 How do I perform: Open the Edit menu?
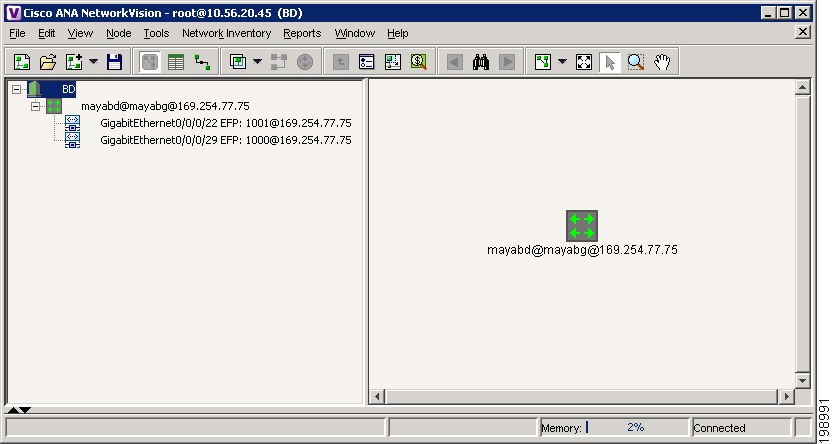click(47, 33)
